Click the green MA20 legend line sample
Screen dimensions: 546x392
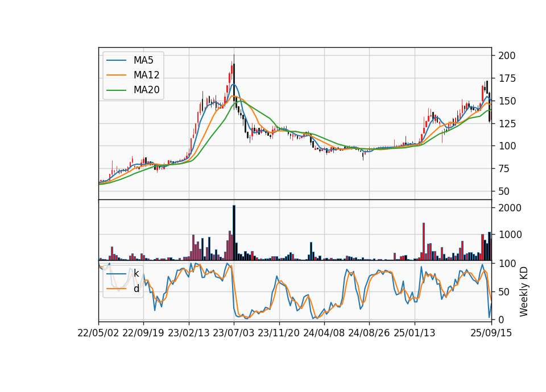116,90
